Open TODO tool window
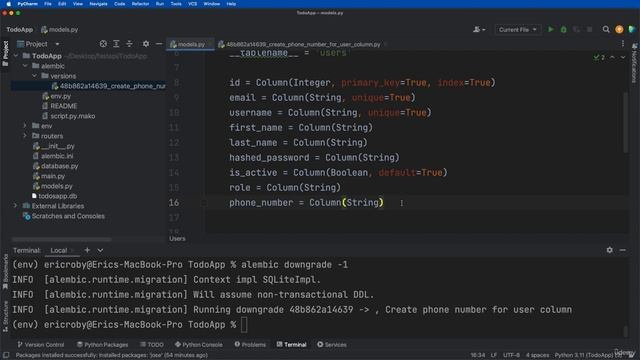 click(151, 344)
